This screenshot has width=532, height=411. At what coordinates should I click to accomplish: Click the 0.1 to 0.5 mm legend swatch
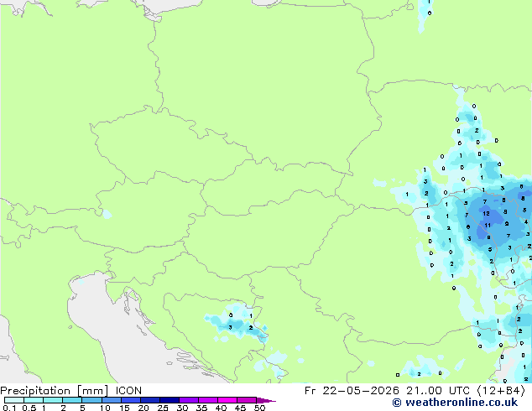(14, 400)
